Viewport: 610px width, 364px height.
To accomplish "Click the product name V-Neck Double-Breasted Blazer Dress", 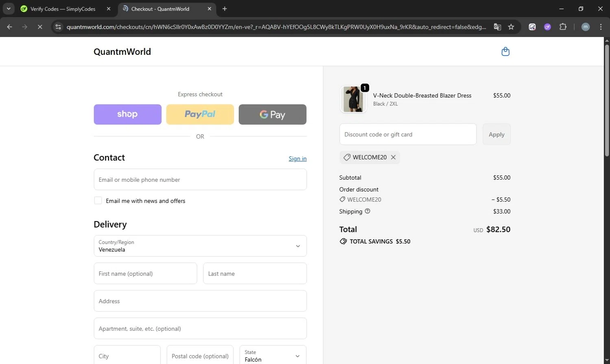I will click(422, 95).
